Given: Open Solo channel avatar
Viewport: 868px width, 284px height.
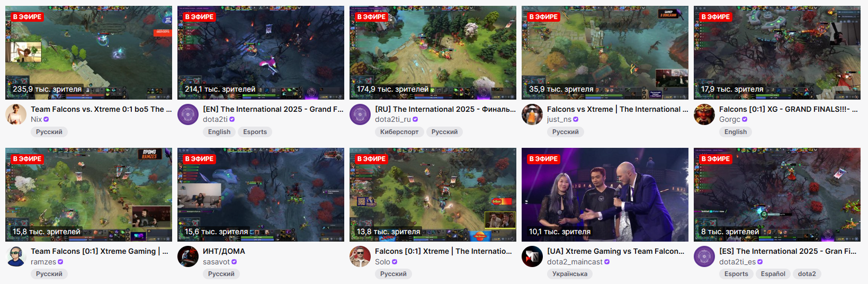Looking at the screenshot, I should click(x=360, y=256).
